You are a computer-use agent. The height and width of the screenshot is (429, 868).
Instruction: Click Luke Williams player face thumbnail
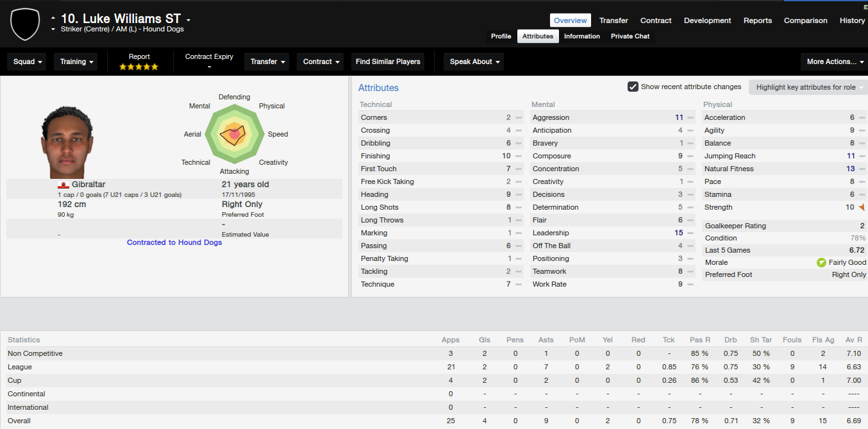pos(63,142)
